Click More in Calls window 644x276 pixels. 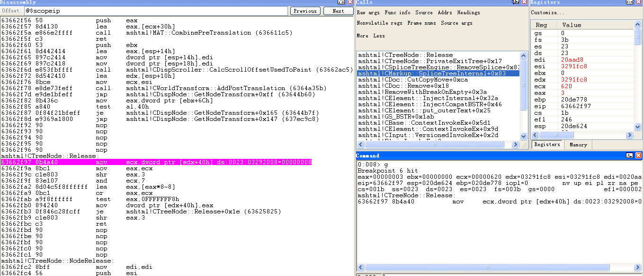pos(362,36)
